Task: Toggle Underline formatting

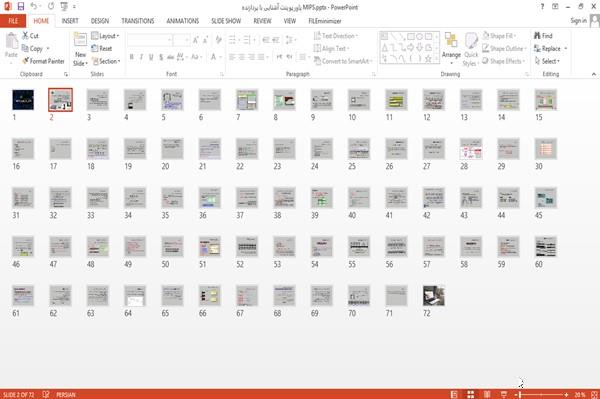Action: pyautogui.click(x=151, y=57)
